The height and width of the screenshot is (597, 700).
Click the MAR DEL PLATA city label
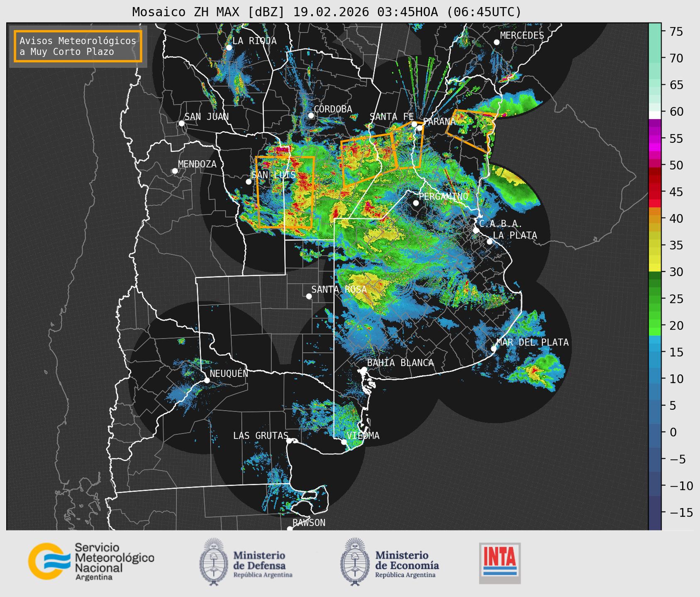(532, 343)
